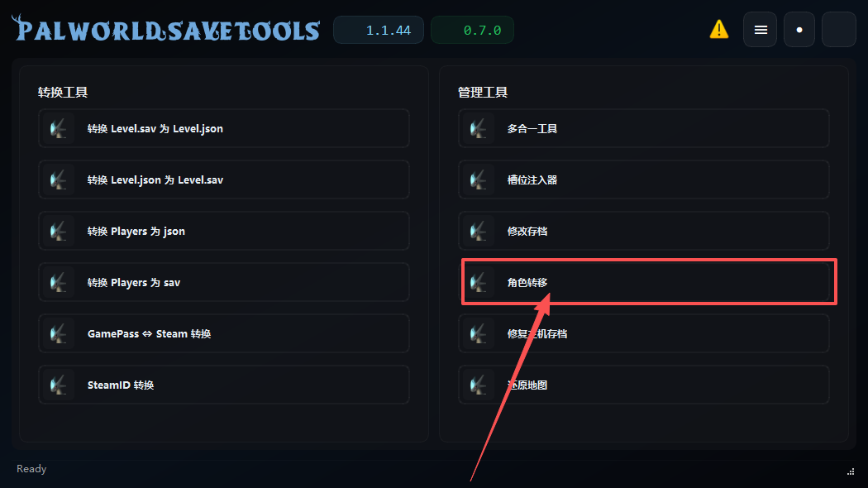The height and width of the screenshot is (488, 868).
Task: Click pal icon beside Level.json 为 Level.sav
Action: 58,179
